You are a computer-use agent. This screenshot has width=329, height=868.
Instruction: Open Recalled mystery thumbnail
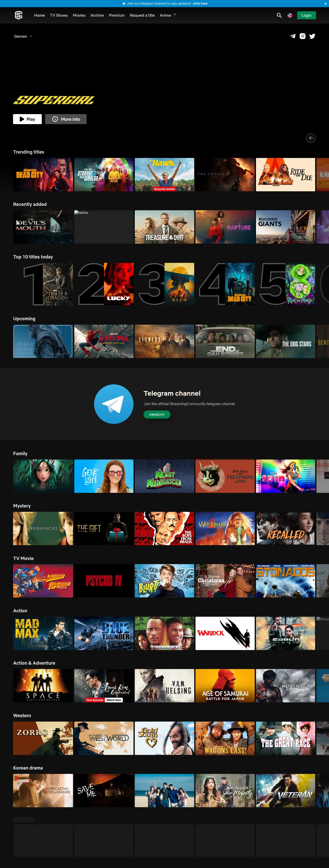[285, 528]
